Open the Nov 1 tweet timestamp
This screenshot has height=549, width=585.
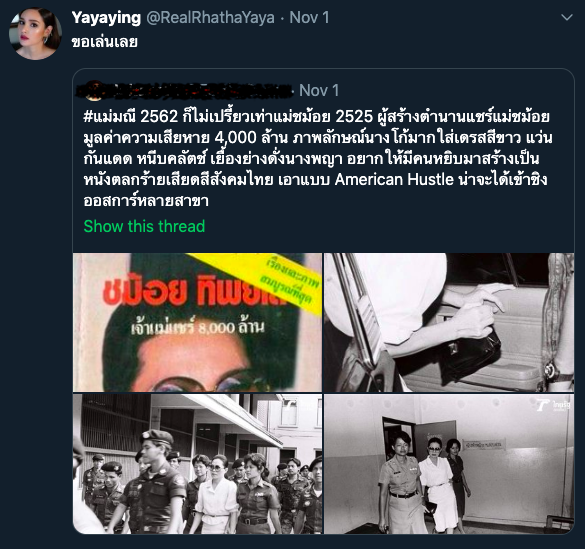click(309, 18)
